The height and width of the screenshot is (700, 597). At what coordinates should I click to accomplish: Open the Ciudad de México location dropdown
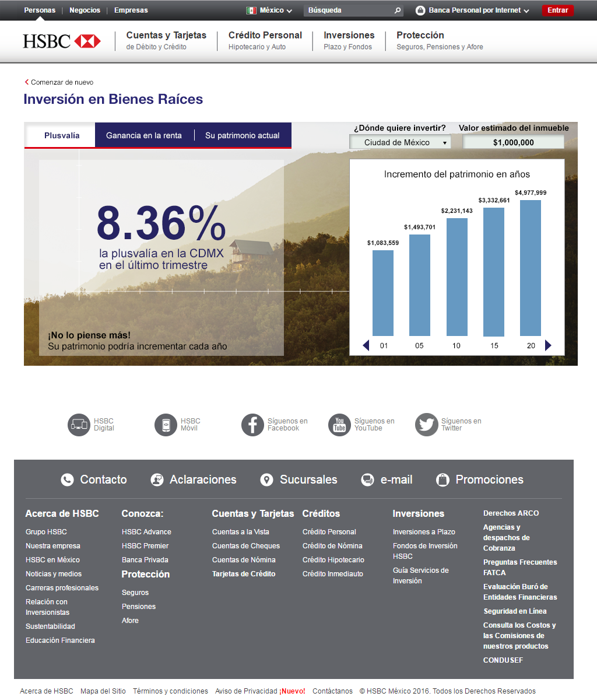pyautogui.click(x=400, y=142)
